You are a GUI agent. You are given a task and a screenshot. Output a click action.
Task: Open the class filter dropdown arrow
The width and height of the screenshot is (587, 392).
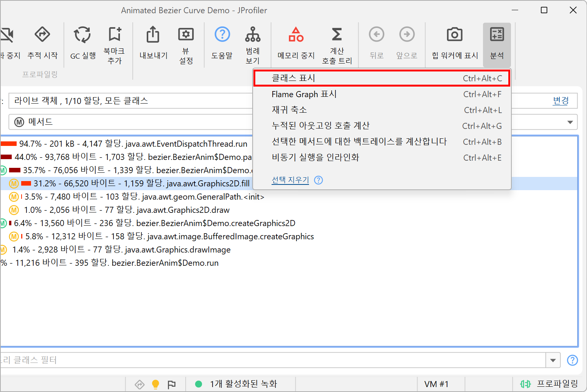[553, 360]
